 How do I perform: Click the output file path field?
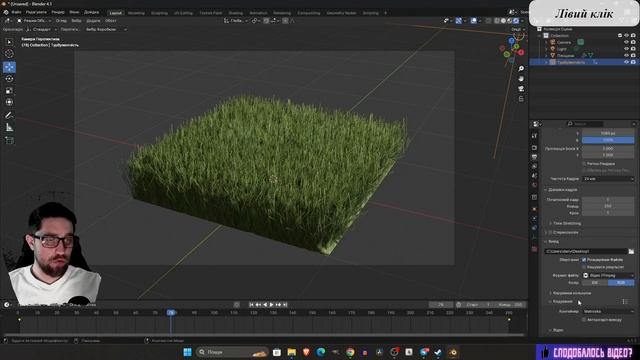[586, 251]
